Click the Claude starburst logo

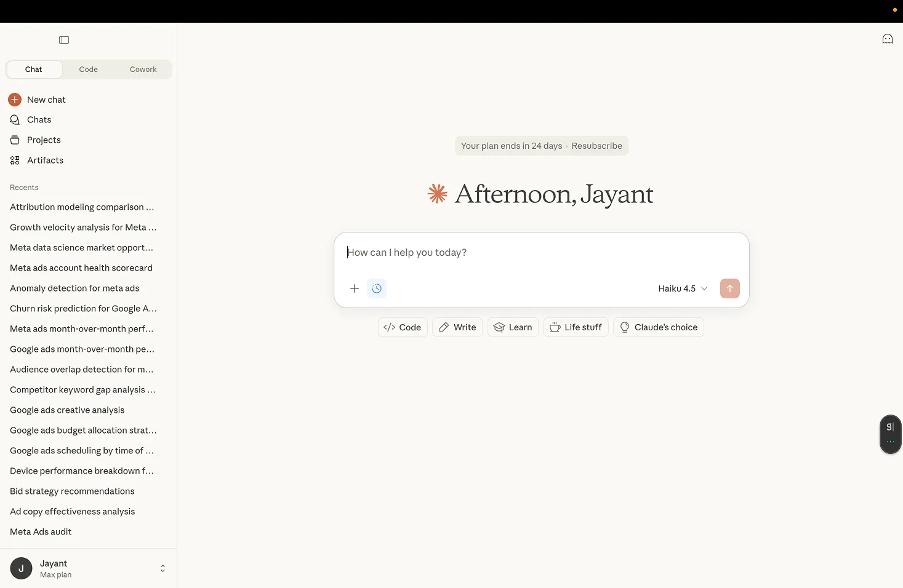438,194
